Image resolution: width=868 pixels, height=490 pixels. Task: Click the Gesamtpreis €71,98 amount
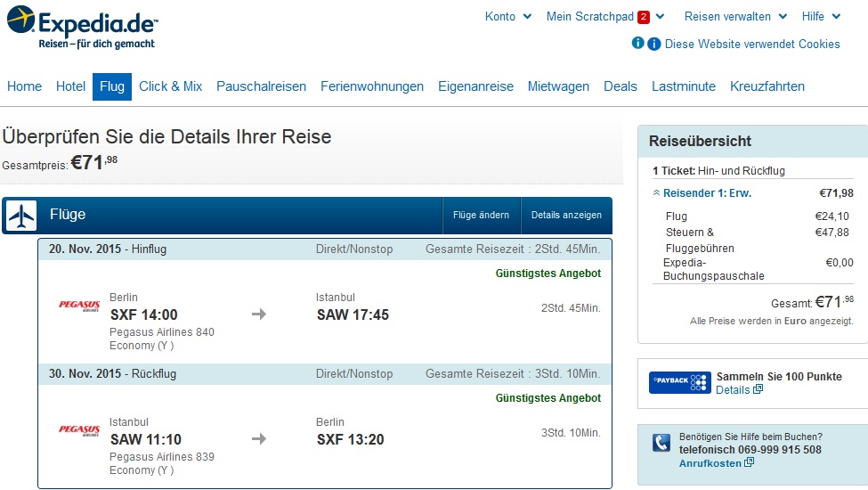tap(94, 162)
